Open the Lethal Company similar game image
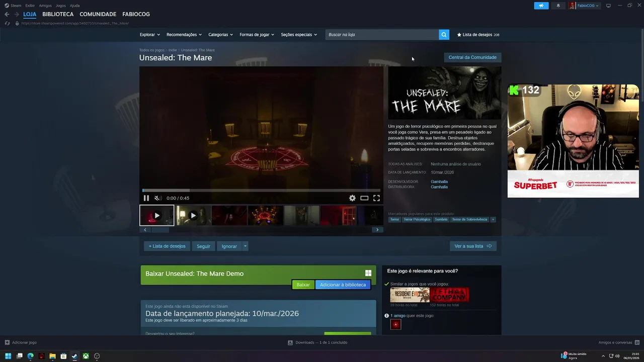Image resolution: width=644 pixels, height=362 pixels. tap(450, 295)
